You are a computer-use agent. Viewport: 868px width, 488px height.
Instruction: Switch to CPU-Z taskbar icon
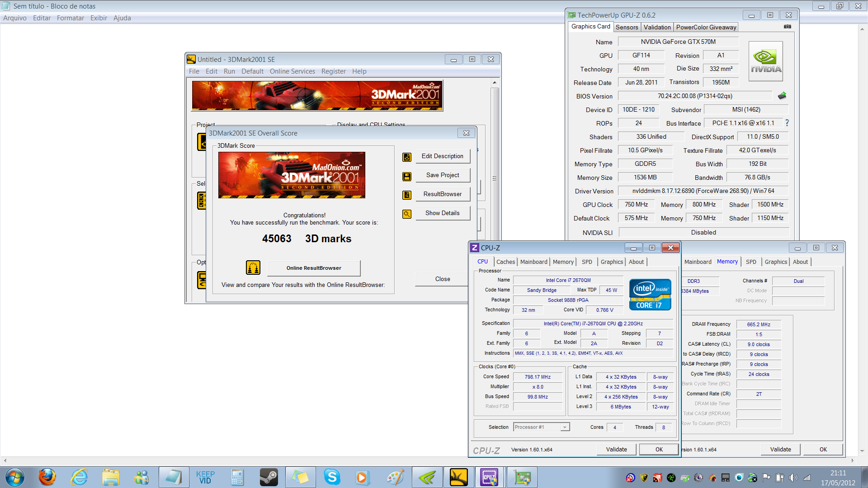pos(490,477)
